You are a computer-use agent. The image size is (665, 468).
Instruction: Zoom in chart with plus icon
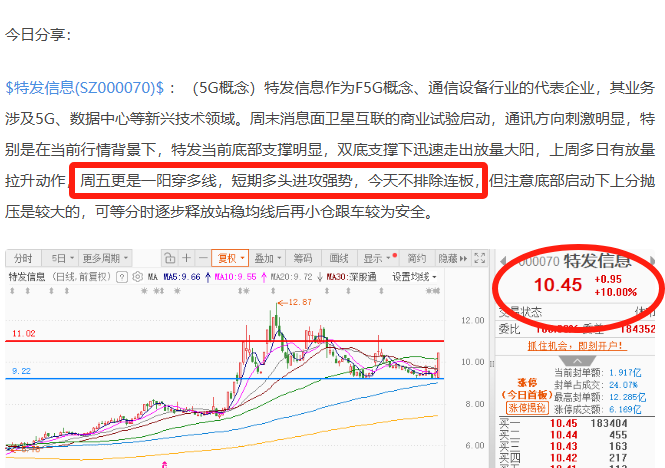click(186, 258)
